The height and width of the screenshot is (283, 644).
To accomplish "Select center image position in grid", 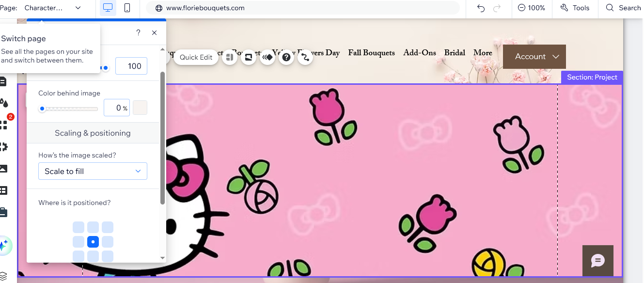I will click(93, 242).
